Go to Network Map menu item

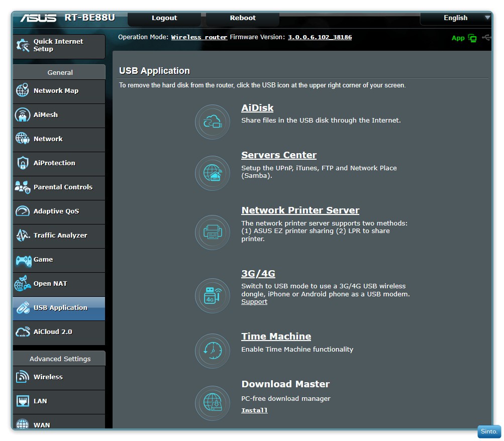point(59,91)
